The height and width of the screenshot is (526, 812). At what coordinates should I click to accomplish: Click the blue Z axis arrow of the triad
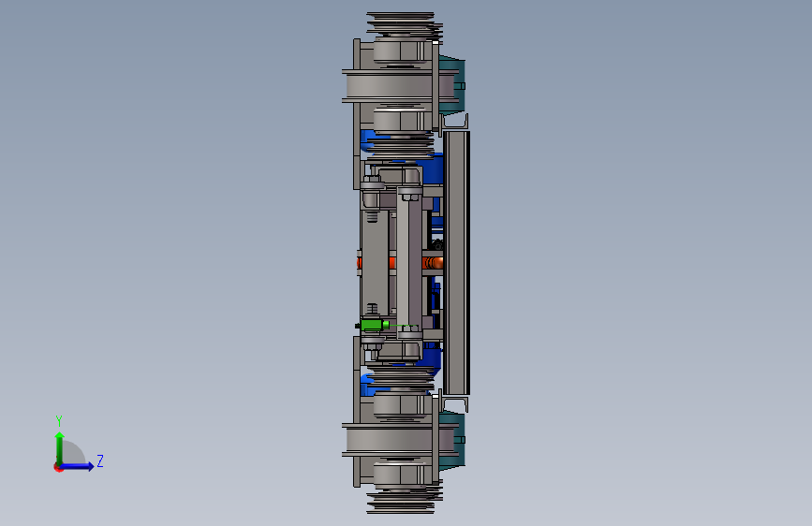click(77, 466)
